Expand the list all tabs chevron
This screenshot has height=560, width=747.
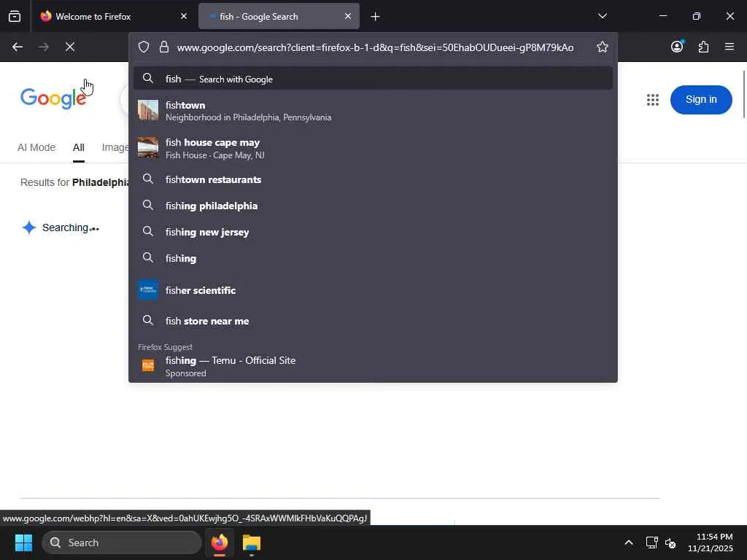(602, 16)
